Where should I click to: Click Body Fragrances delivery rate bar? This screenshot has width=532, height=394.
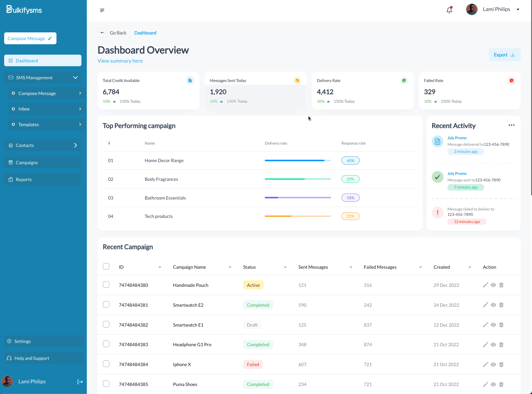(298, 179)
